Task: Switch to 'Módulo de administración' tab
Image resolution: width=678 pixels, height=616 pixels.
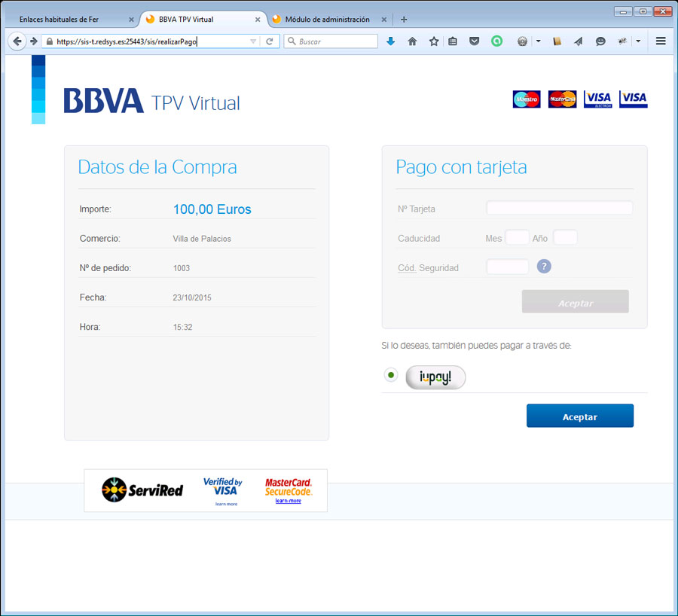Action: pyautogui.click(x=327, y=20)
